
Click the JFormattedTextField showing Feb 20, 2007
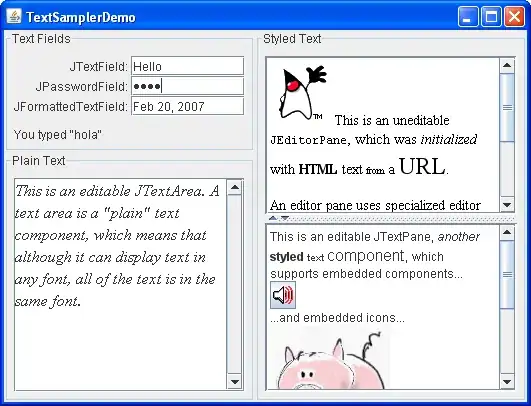[x=188, y=106]
